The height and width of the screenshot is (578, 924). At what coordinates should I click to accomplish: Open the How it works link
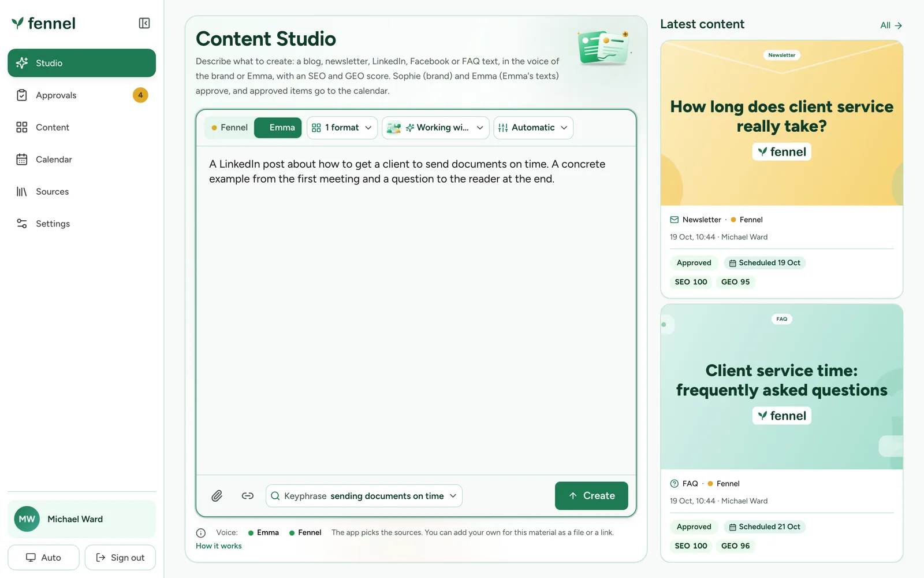tap(219, 546)
